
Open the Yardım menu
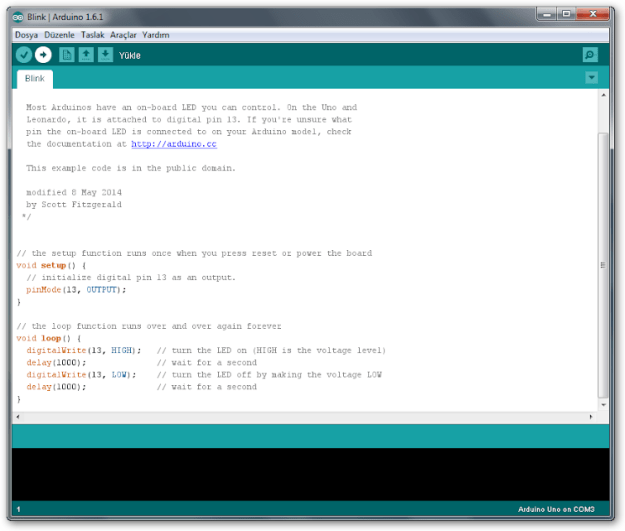156,35
